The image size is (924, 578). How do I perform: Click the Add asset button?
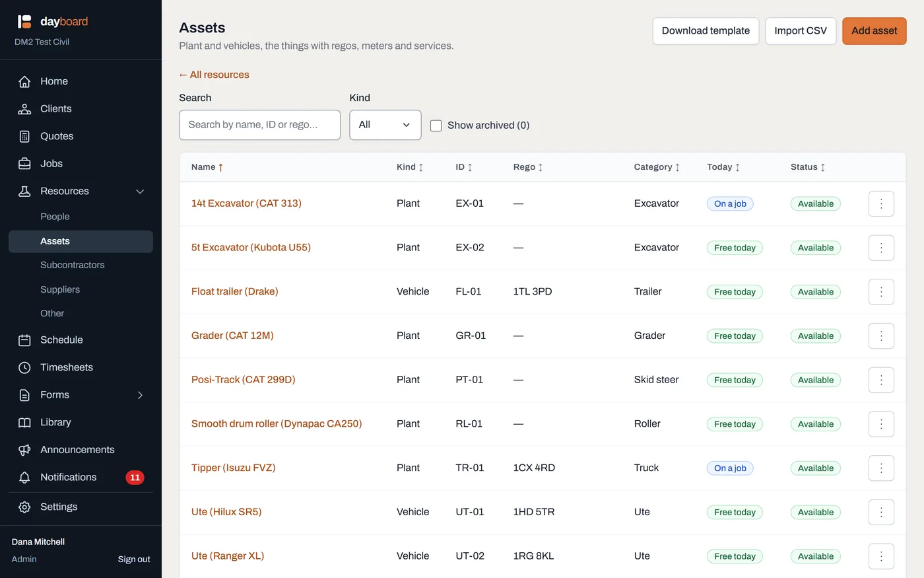874,31
